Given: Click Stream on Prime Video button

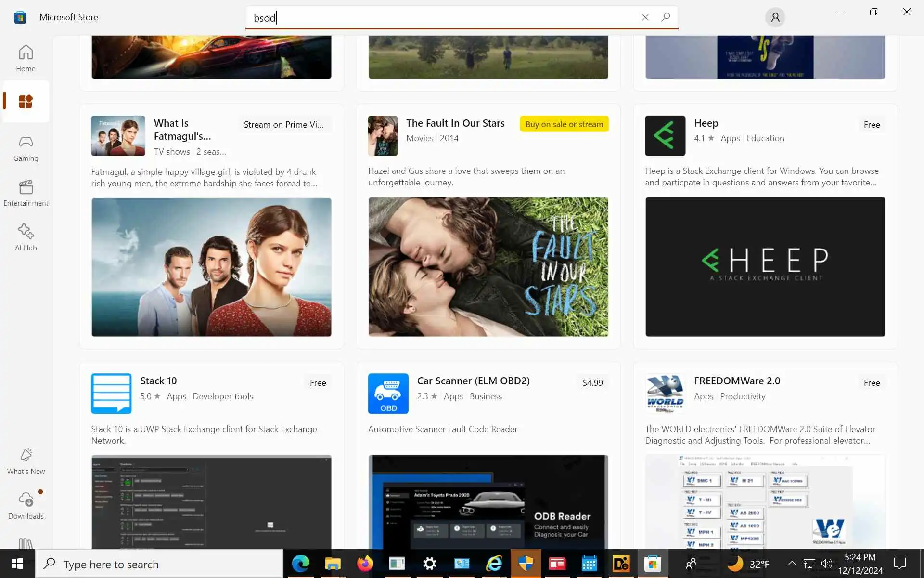Looking at the screenshot, I should 283,125.
